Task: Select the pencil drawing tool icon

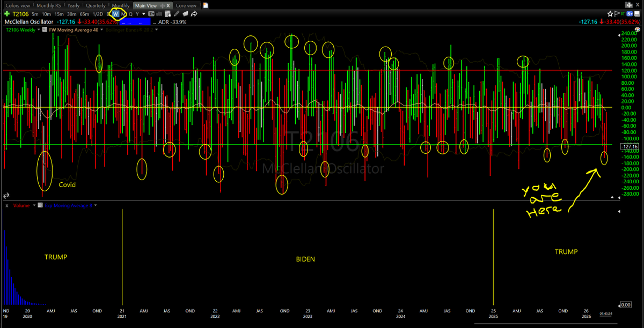Action: 177,14
